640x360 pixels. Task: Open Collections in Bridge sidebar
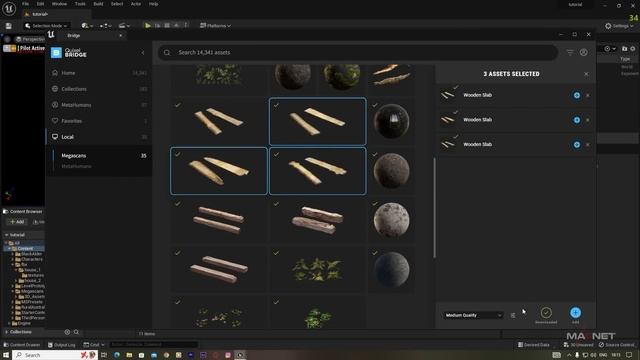point(74,89)
